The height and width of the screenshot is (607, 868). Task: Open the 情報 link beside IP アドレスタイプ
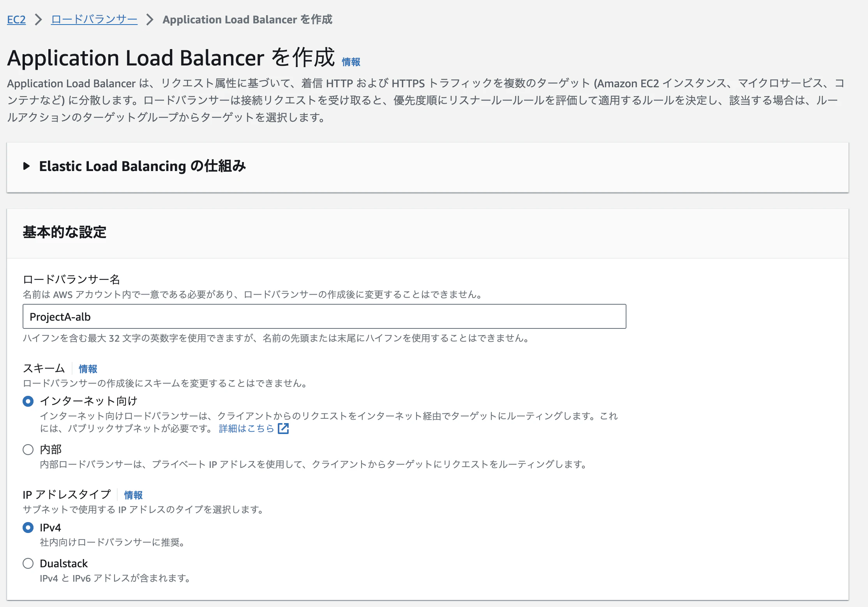pyautogui.click(x=133, y=495)
